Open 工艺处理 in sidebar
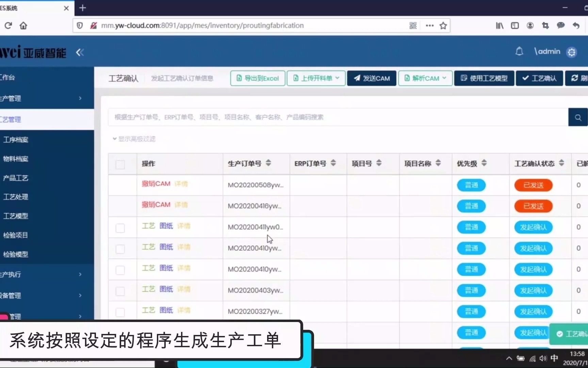The width and height of the screenshot is (588, 368). [x=16, y=197]
